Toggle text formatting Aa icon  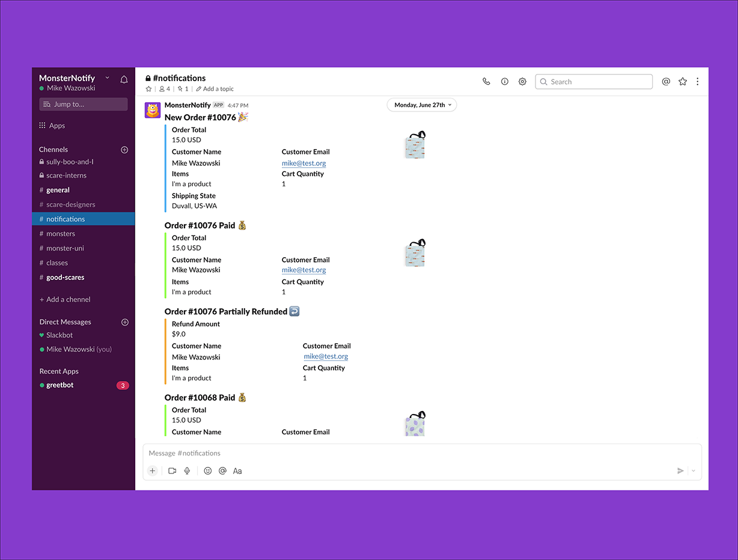pos(237,471)
